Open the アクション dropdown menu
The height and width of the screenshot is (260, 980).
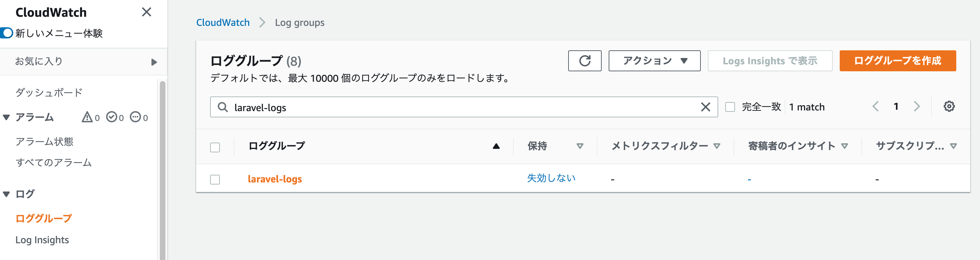coord(654,61)
